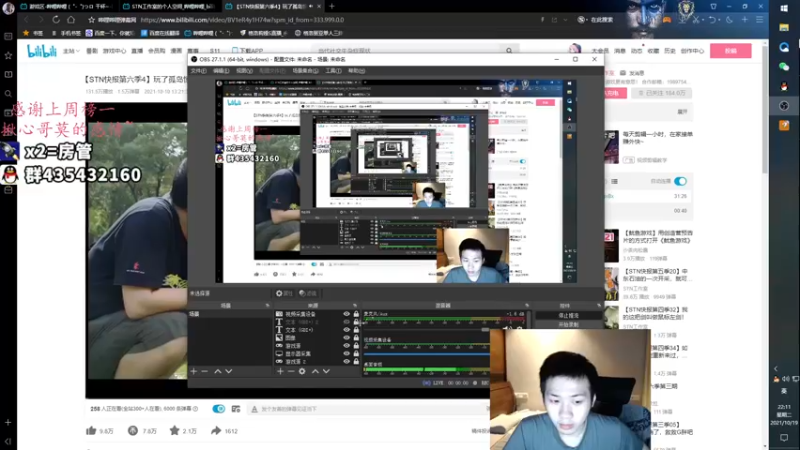800x450 pixels.
Task: Open the browser screenshot scissors tool
Action: (x=696, y=19)
